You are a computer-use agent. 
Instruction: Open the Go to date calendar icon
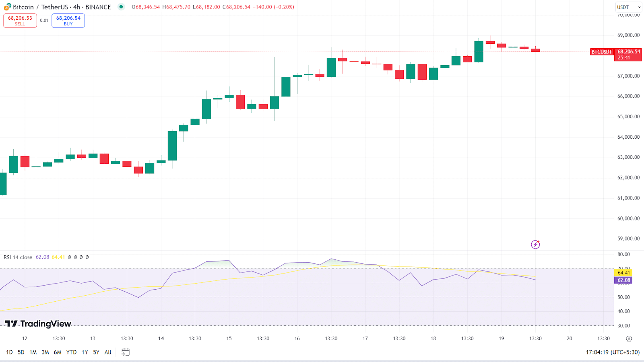coord(126,352)
